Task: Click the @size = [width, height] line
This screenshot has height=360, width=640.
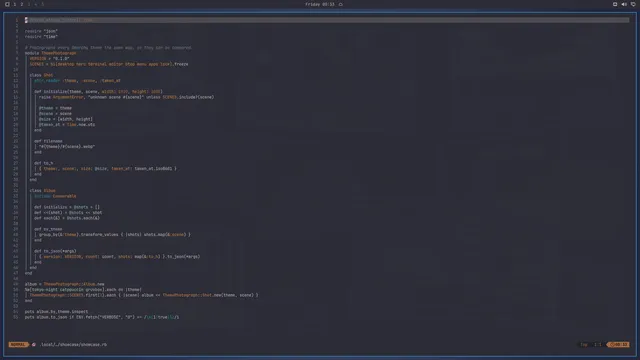Action: 66,119
